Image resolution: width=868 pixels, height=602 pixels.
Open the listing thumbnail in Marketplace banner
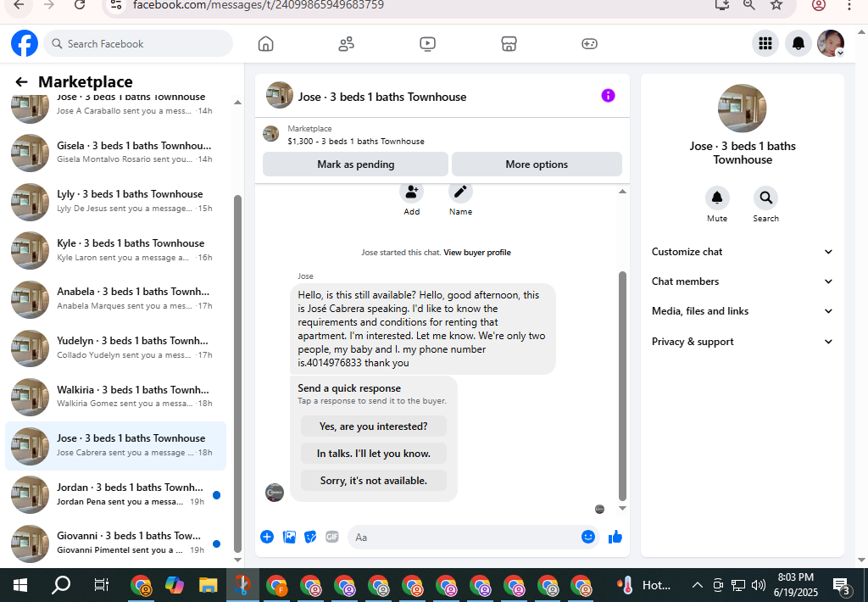click(270, 134)
